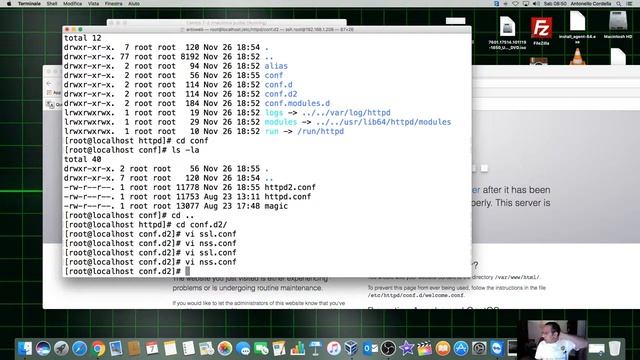Viewport: 640px width, 360px height.
Task: Open iMovie star icon in Dock
Action: coord(406,348)
